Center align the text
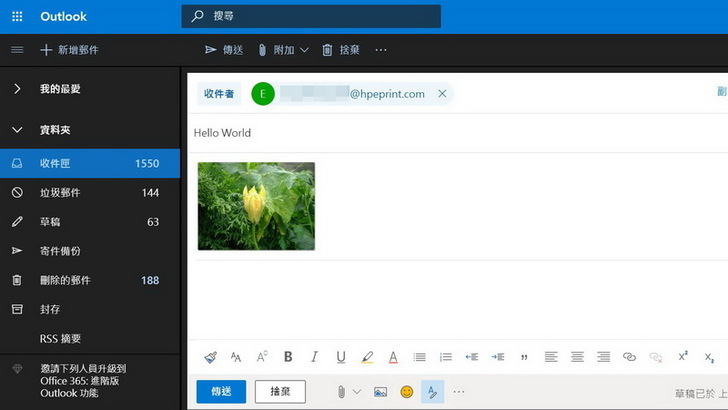Screen dimensions: 728x410 click(577, 357)
